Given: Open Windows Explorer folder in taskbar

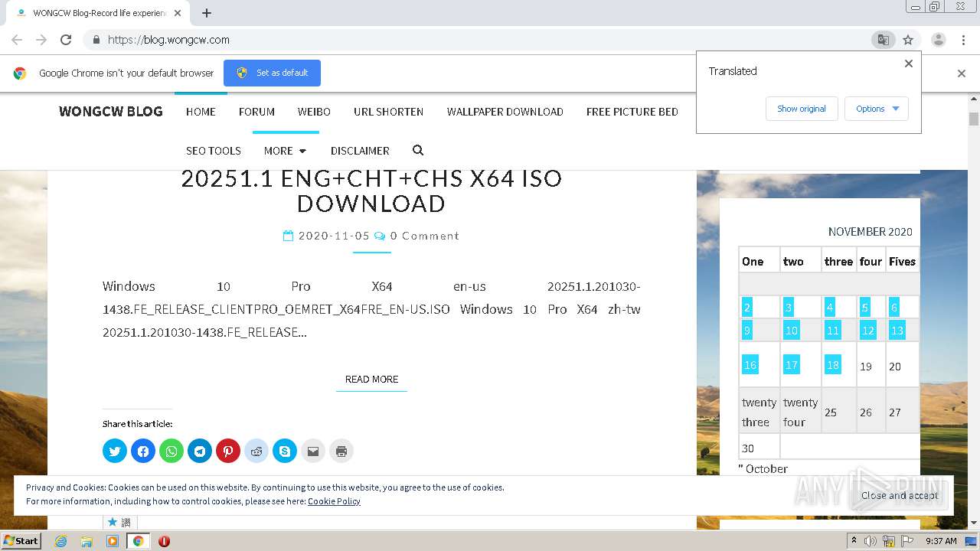Looking at the screenshot, I should tap(87, 541).
